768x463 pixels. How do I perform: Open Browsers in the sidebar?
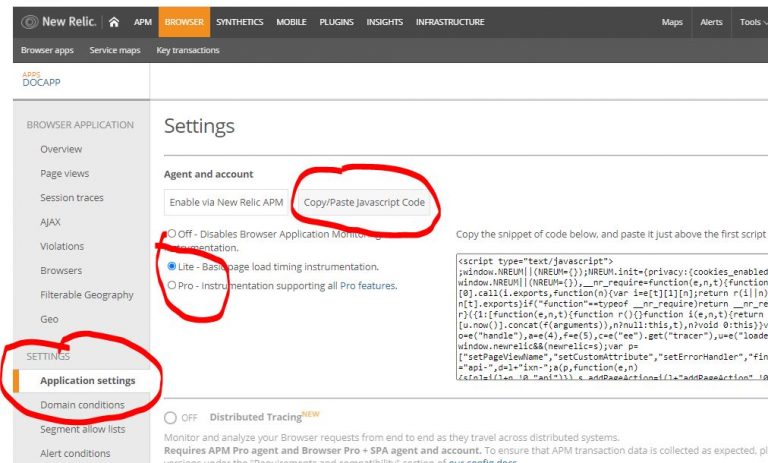click(x=61, y=270)
